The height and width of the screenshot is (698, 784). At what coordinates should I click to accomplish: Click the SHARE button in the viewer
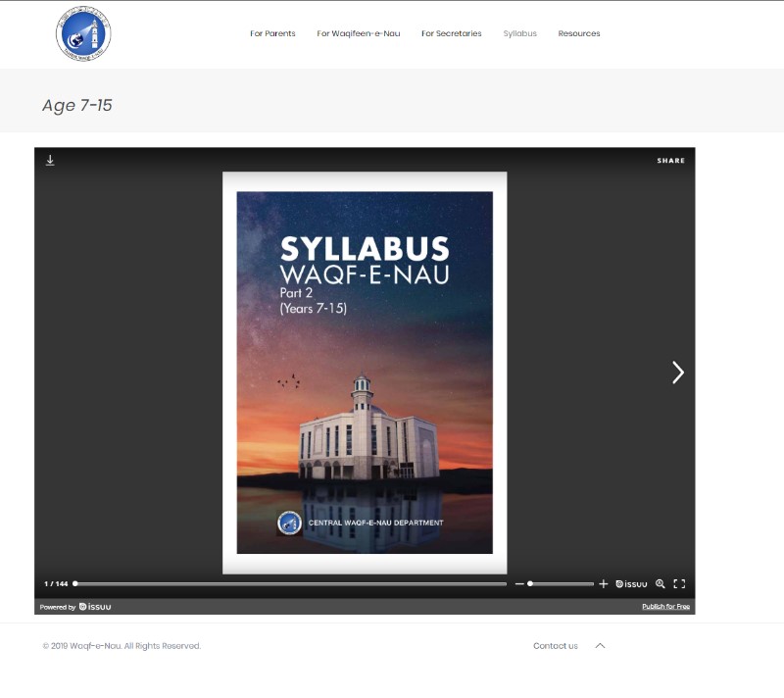pos(670,161)
